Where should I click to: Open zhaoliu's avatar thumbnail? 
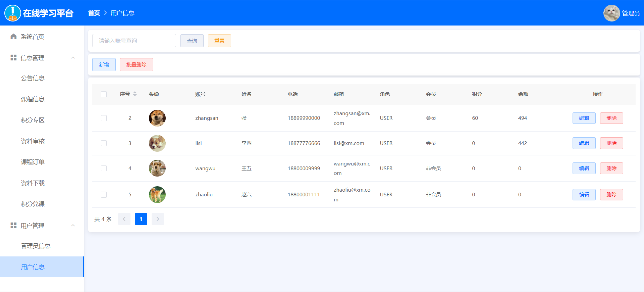[x=157, y=195]
